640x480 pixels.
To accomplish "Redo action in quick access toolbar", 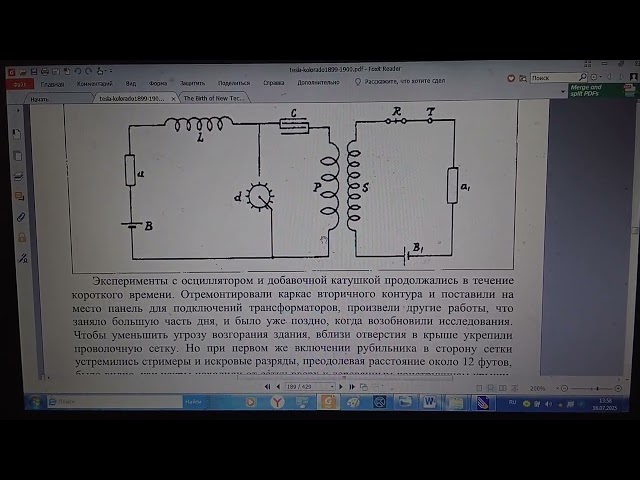I will coord(89,71).
